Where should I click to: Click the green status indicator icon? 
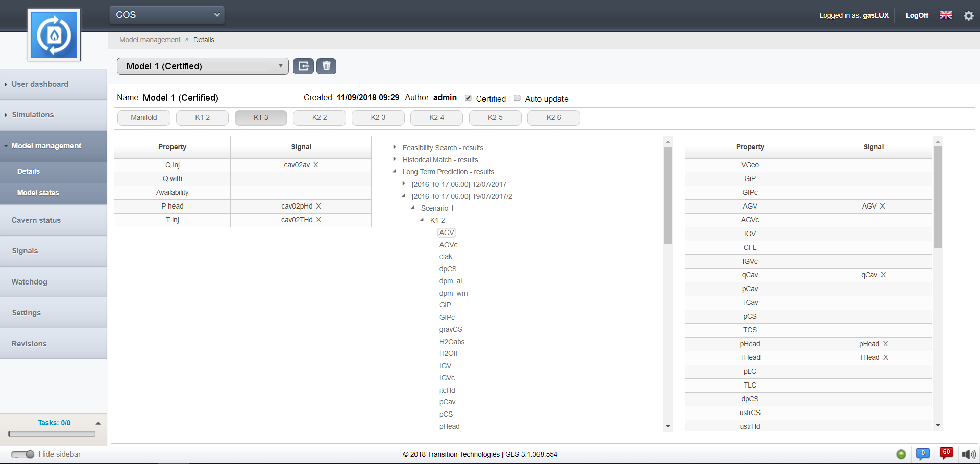click(901, 454)
